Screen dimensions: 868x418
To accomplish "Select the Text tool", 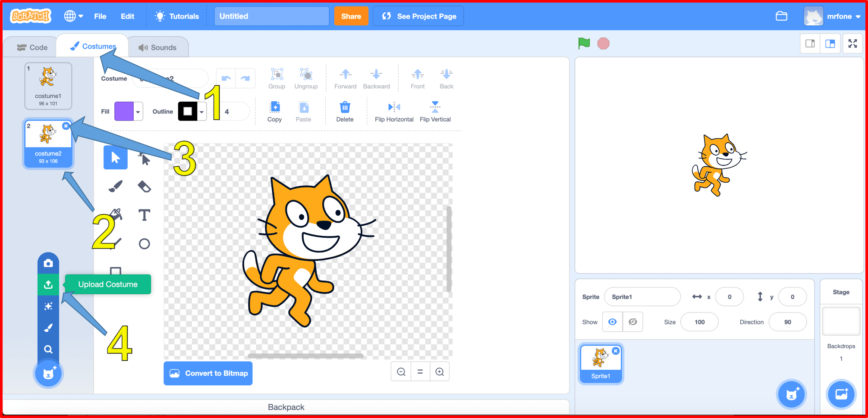I will [x=145, y=215].
